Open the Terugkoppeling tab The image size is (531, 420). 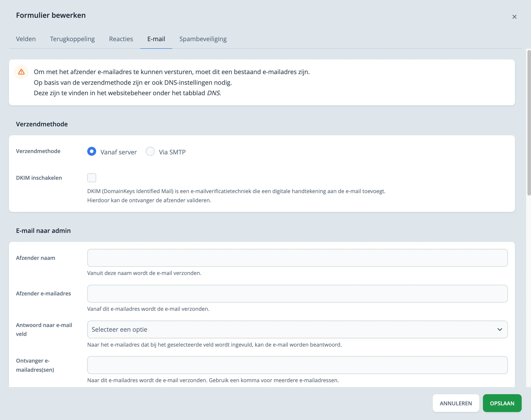(x=72, y=39)
